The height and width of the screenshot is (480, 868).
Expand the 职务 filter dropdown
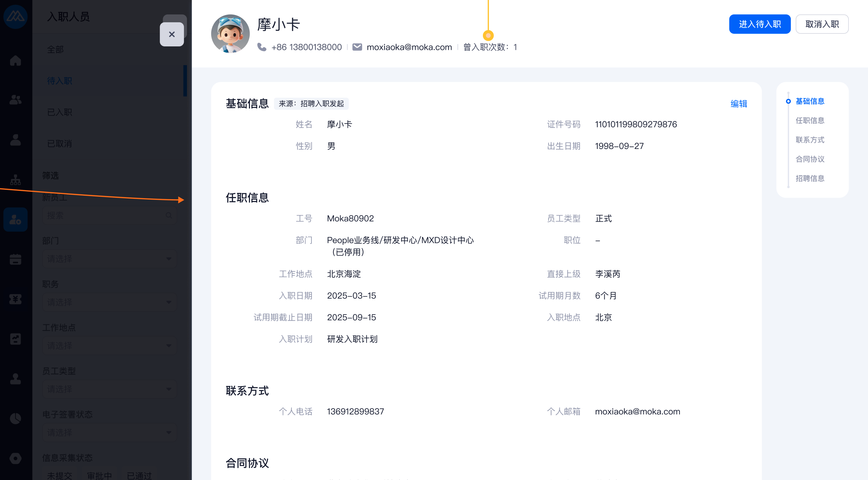pyautogui.click(x=110, y=302)
